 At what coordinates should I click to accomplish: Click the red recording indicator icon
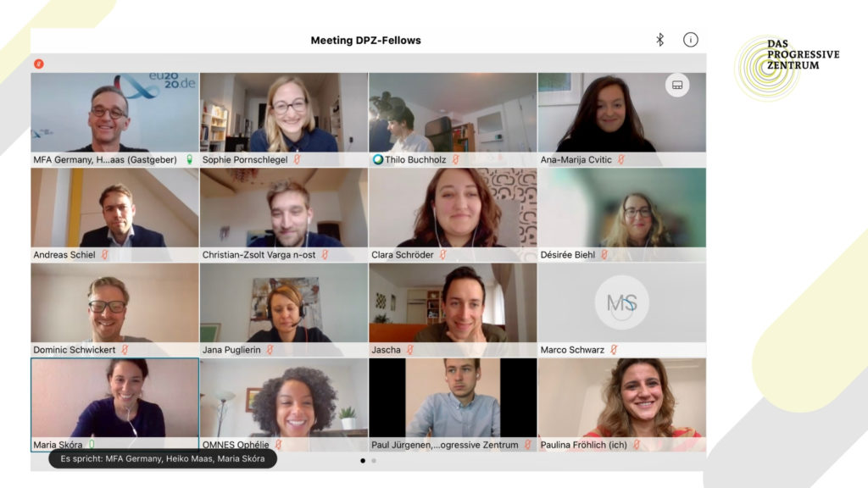pyautogui.click(x=39, y=64)
